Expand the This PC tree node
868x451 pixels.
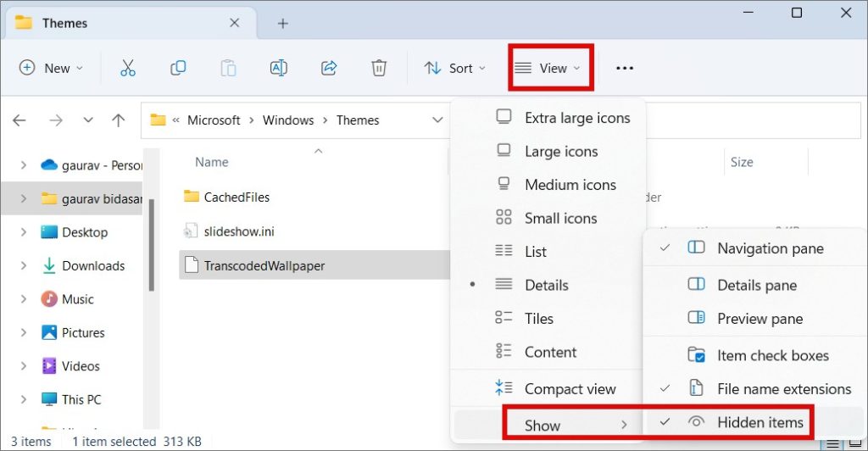click(x=23, y=399)
